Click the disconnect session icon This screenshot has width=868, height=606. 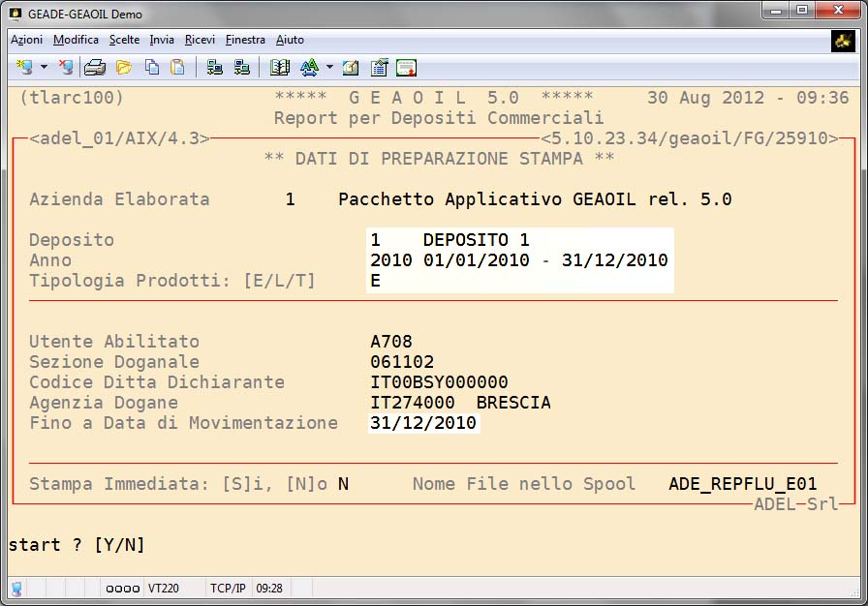click(x=65, y=68)
